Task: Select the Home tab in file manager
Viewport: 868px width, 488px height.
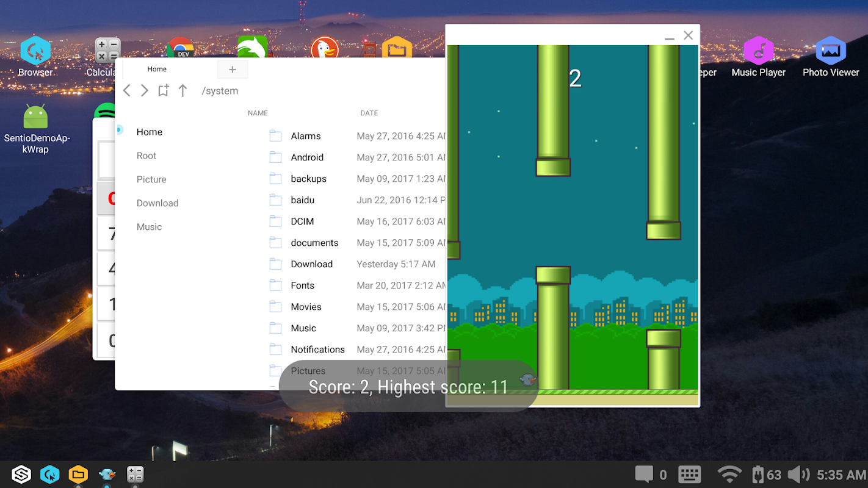Action: point(157,69)
